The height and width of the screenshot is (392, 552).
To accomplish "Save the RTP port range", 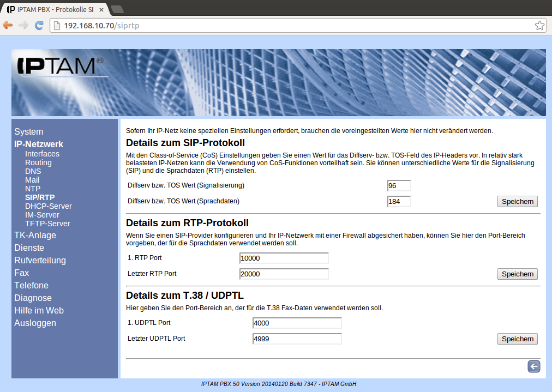I will click(x=517, y=274).
